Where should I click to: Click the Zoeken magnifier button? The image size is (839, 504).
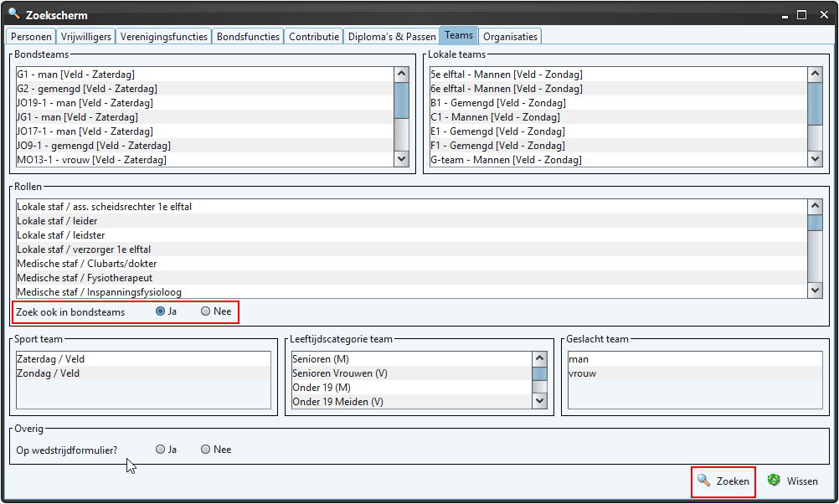[723, 481]
